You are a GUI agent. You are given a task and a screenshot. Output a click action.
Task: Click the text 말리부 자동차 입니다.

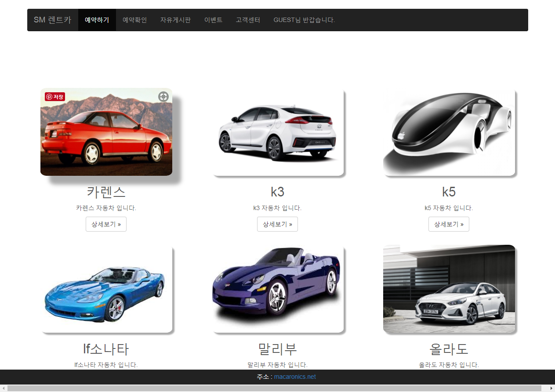pyautogui.click(x=277, y=365)
